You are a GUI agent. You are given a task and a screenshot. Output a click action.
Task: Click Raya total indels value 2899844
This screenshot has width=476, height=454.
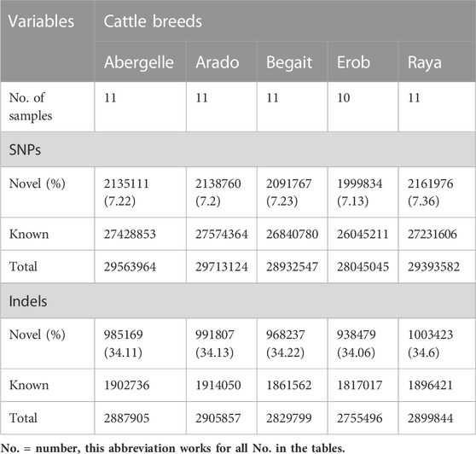[430, 418]
